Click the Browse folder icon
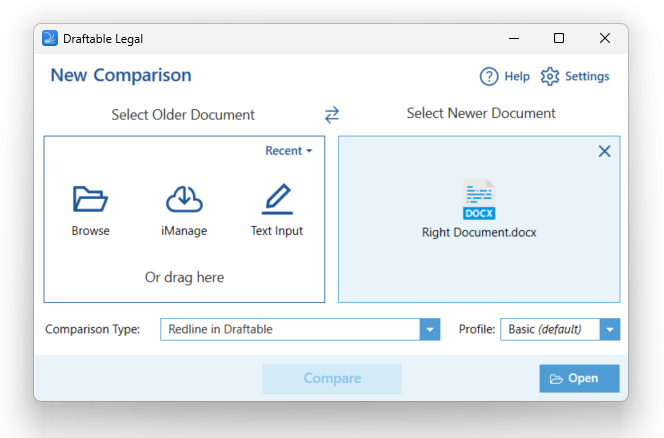664x438 pixels. 90,198
